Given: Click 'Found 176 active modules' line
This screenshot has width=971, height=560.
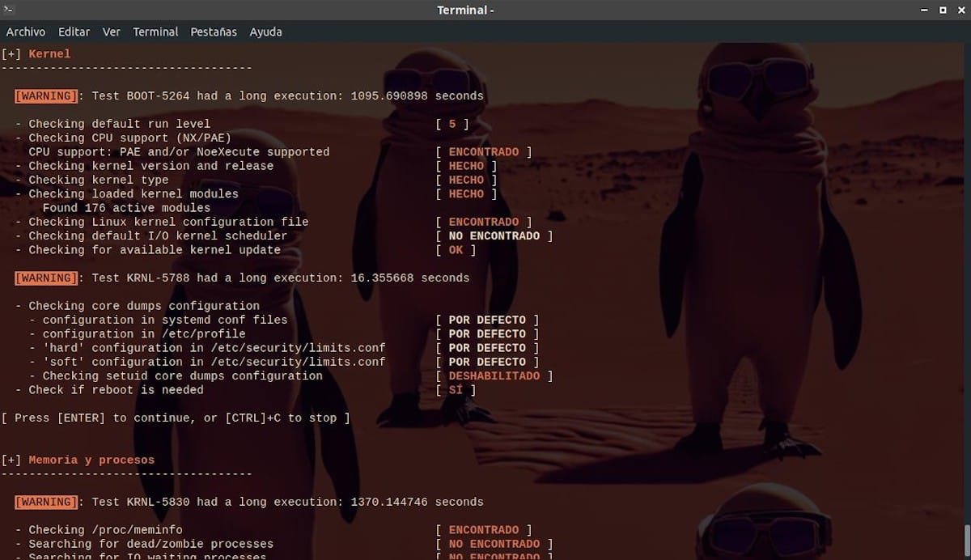Looking at the screenshot, I should (x=126, y=208).
